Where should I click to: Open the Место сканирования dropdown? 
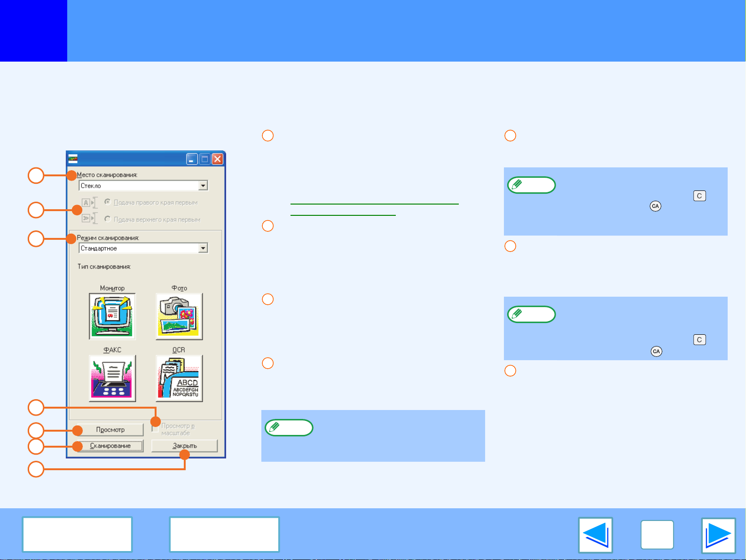(x=203, y=186)
